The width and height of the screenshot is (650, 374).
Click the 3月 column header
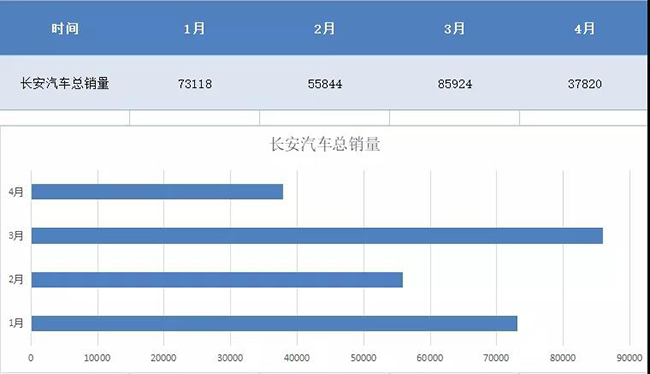[454, 28]
